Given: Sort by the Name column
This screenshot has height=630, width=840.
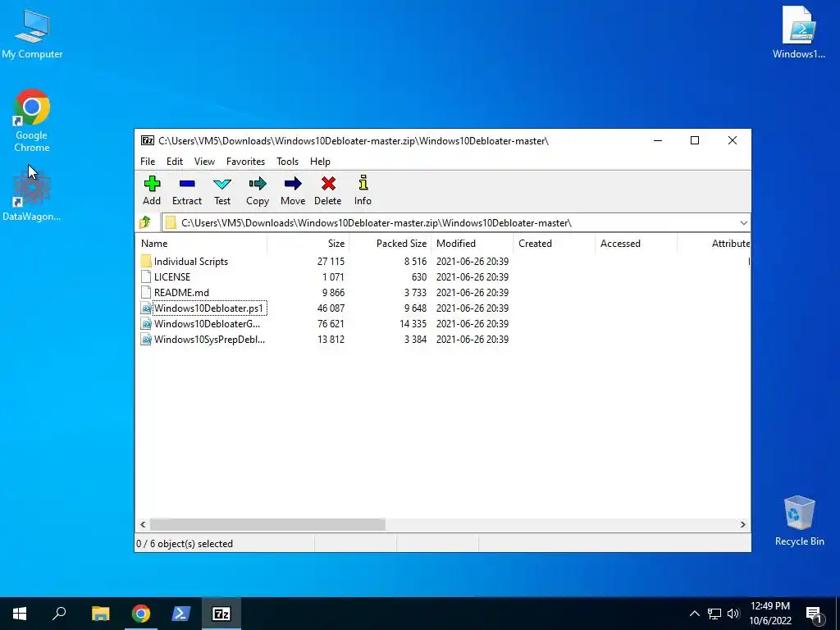Looking at the screenshot, I should click(202, 243).
